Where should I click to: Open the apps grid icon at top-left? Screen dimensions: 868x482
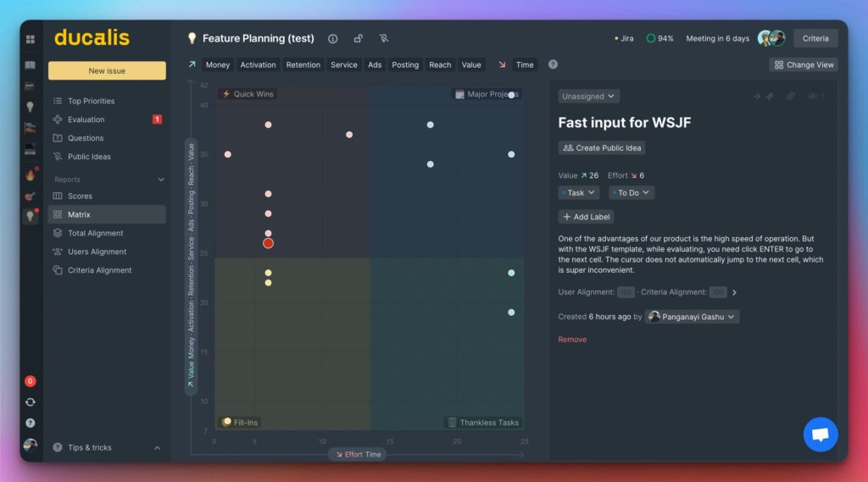31,40
